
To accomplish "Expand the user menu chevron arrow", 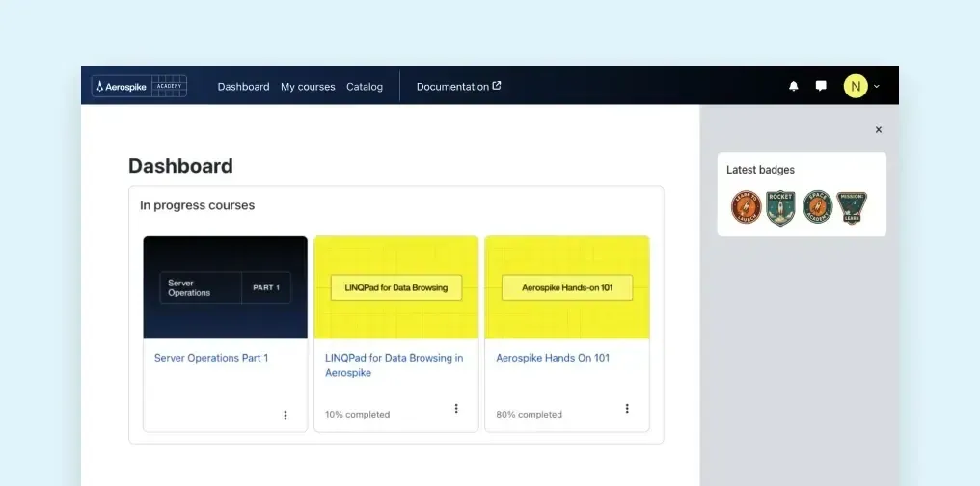I will tap(876, 87).
